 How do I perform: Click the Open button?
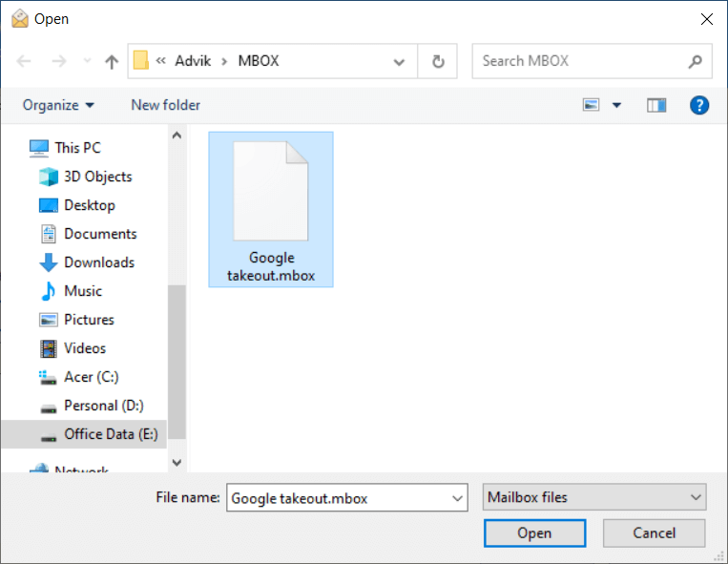coord(535,533)
